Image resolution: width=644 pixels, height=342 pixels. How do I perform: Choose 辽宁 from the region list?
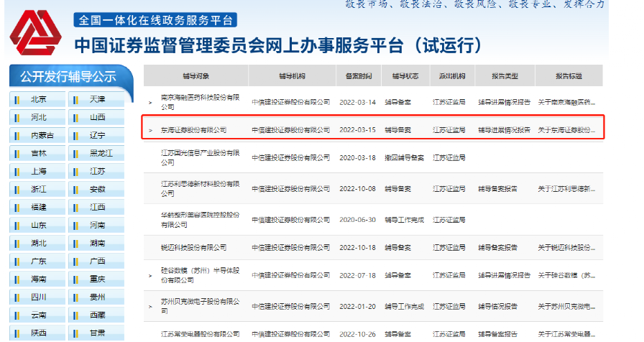pos(96,136)
